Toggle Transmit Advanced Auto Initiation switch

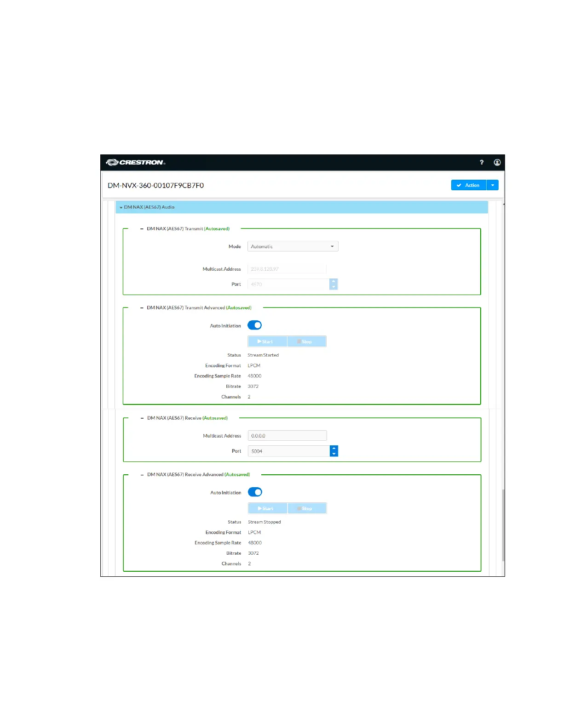click(x=255, y=325)
